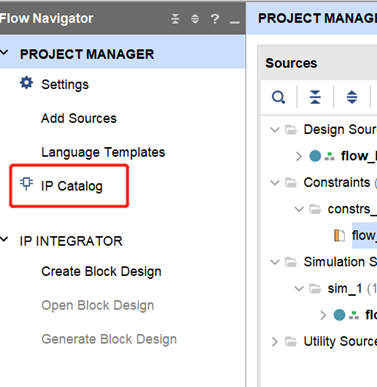377x387 pixels.
Task: Select the Constraints folder entry
Action: 337,183
